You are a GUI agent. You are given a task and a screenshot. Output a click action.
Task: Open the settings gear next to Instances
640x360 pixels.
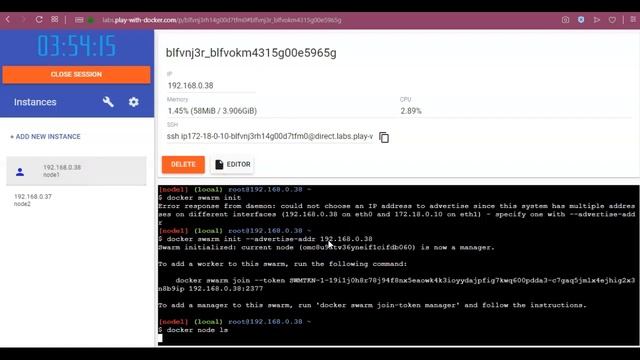click(133, 102)
